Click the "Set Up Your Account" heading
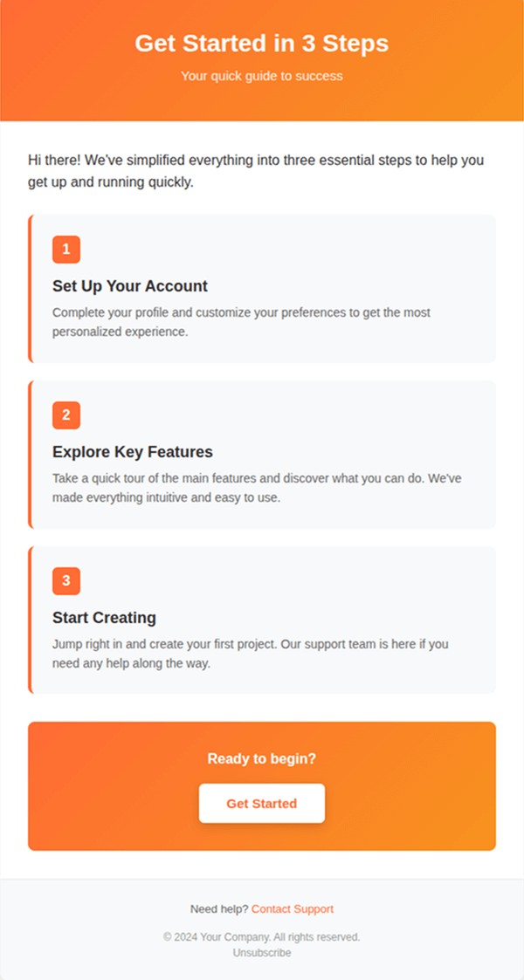The width and height of the screenshot is (524, 980). pyautogui.click(x=130, y=286)
